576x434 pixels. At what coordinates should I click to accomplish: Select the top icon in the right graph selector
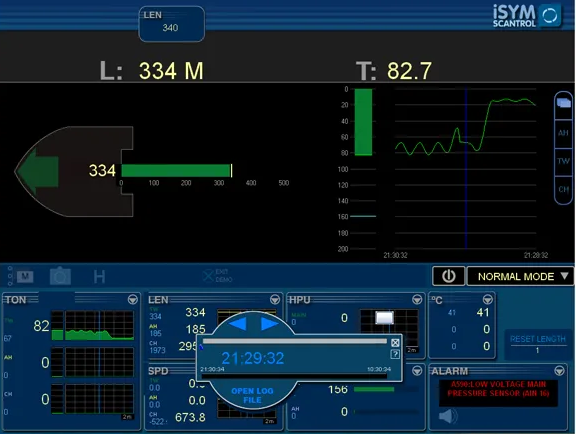coord(563,104)
